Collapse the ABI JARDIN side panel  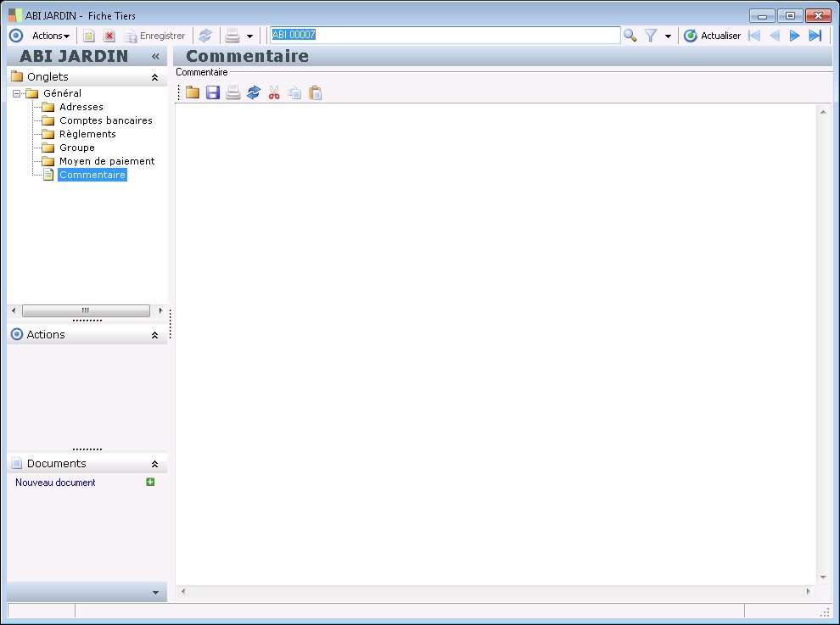point(155,56)
